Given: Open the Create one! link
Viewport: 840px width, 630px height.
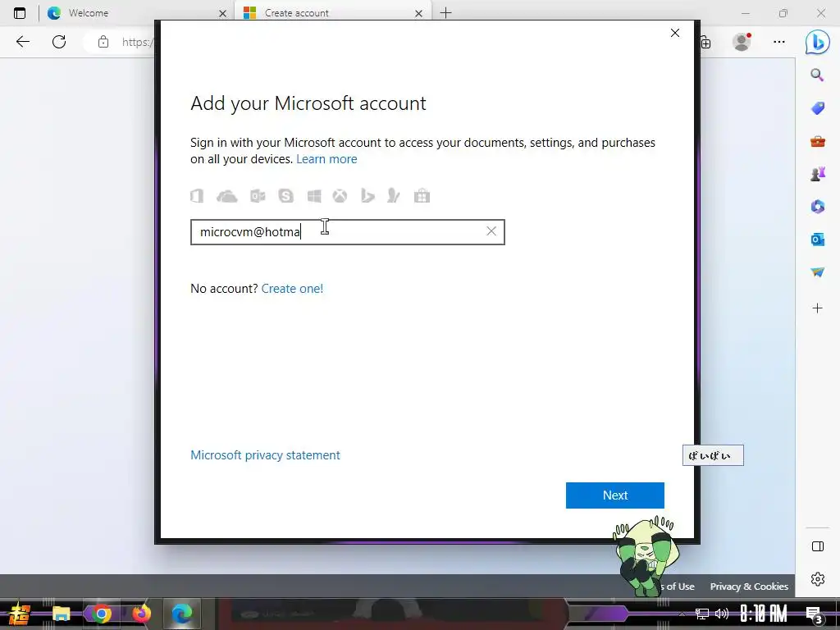Looking at the screenshot, I should click(292, 288).
